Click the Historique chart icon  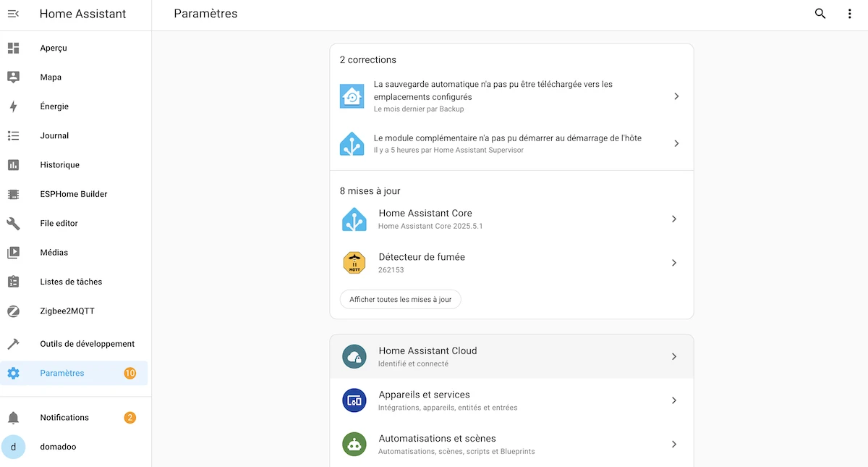pyautogui.click(x=13, y=165)
